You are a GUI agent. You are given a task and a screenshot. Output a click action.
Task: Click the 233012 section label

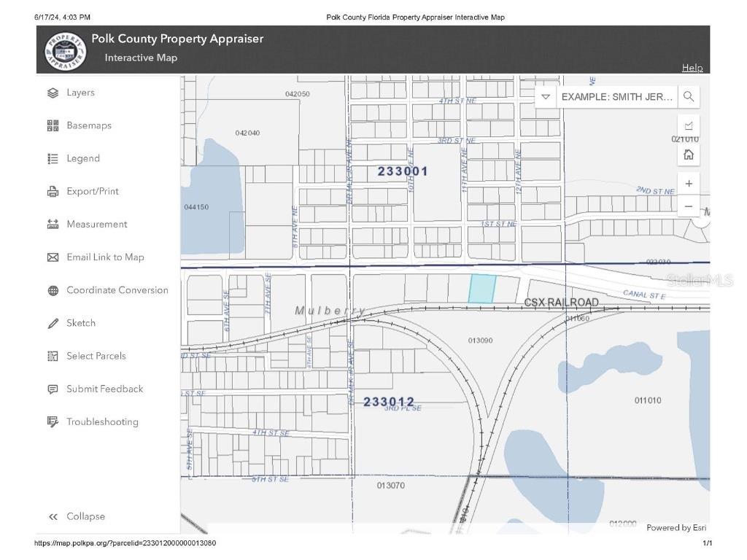coord(389,402)
